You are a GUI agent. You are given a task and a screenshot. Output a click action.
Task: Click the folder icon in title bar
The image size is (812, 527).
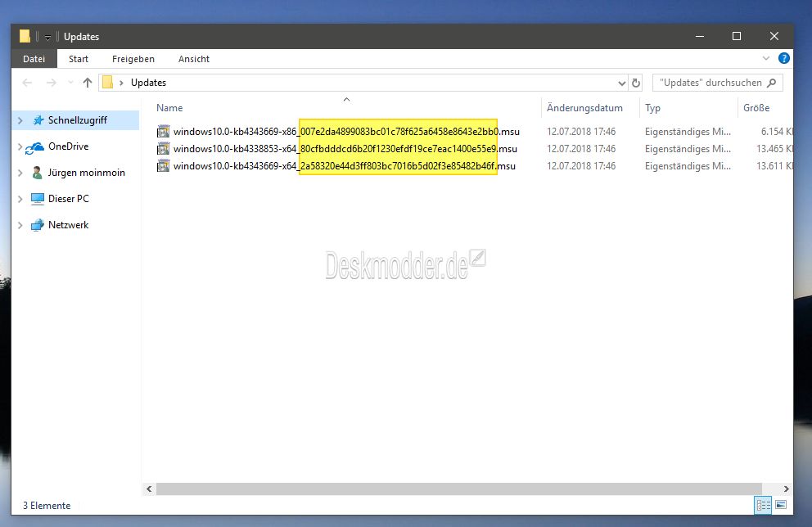(x=25, y=36)
